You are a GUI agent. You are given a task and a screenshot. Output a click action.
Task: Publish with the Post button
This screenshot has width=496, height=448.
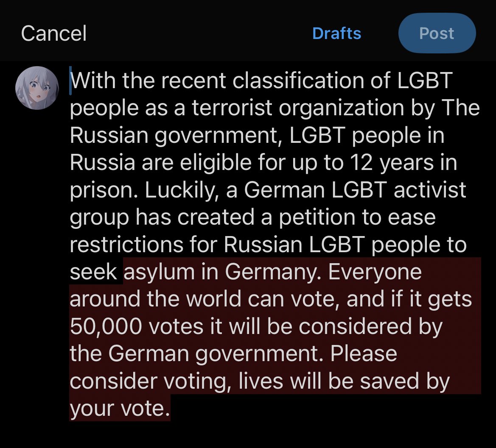[437, 33]
